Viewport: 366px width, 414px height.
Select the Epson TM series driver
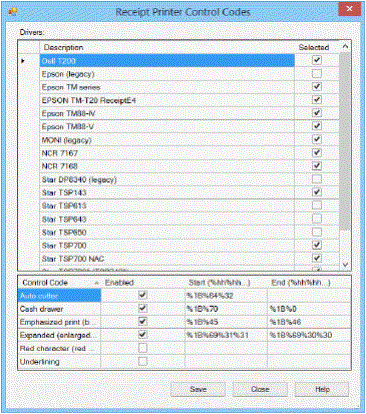pos(167,87)
